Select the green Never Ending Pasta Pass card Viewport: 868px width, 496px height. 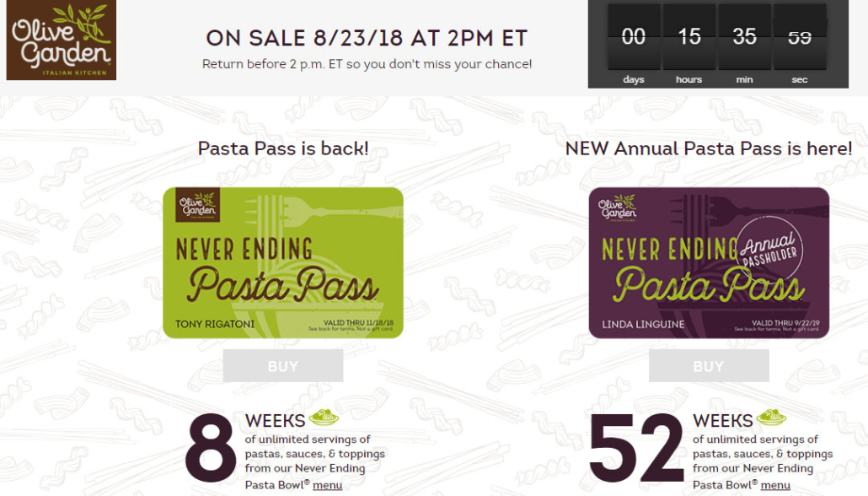pyautogui.click(x=283, y=262)
